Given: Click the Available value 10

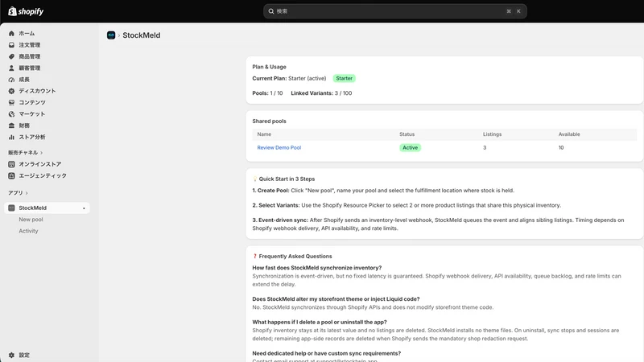Looking at the screenshot, I should (561, 147).
